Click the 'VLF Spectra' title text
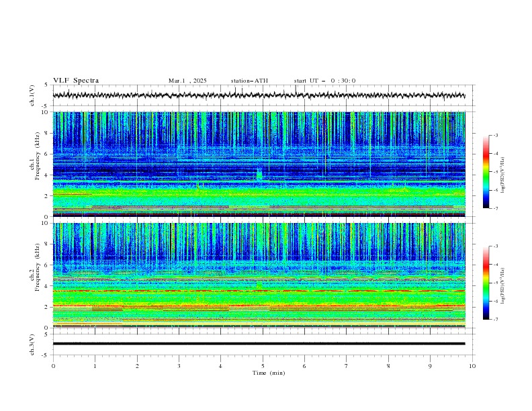Screen dimensions: 532x411 (76, 81)
